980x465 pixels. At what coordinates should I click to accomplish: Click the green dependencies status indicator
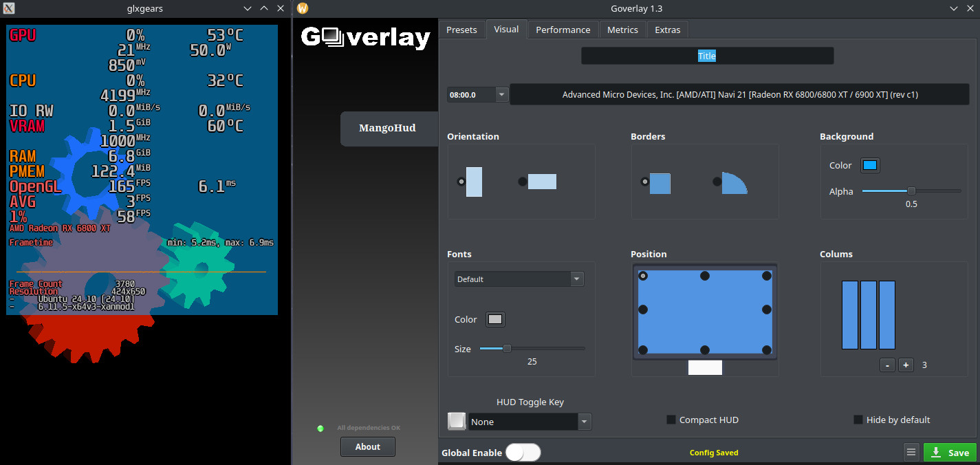coord(320,429)
